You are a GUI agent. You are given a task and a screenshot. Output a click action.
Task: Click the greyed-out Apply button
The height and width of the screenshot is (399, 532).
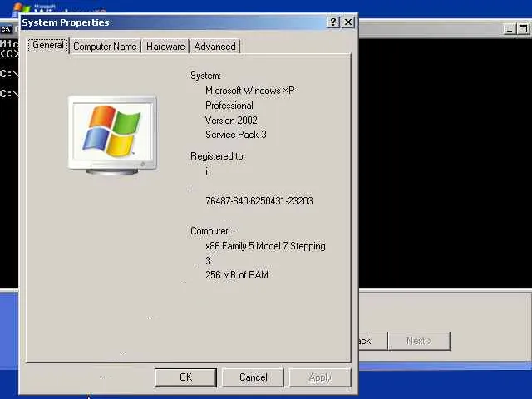click(320, 377)
